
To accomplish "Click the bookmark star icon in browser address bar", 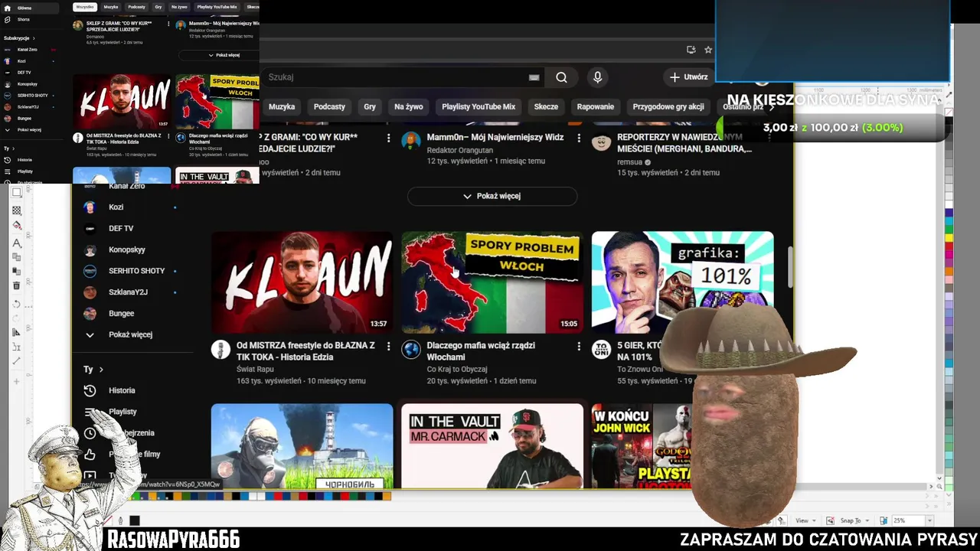I will coord(708,50).
